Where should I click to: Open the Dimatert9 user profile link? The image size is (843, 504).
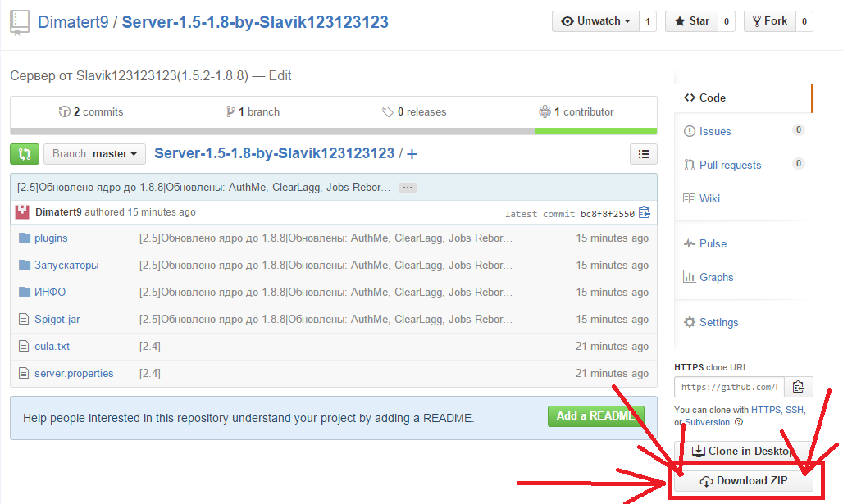coord(73,22)
